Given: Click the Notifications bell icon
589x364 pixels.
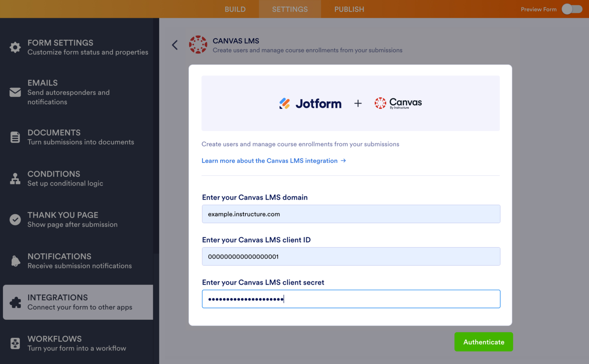Looking at the screenshot, I should coord(15,261).
